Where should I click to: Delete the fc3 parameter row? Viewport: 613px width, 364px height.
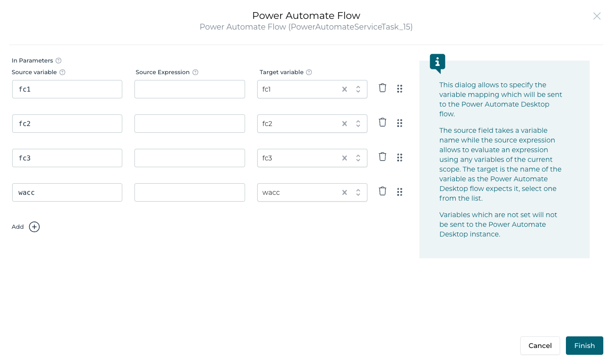click(x=382, y=157)
